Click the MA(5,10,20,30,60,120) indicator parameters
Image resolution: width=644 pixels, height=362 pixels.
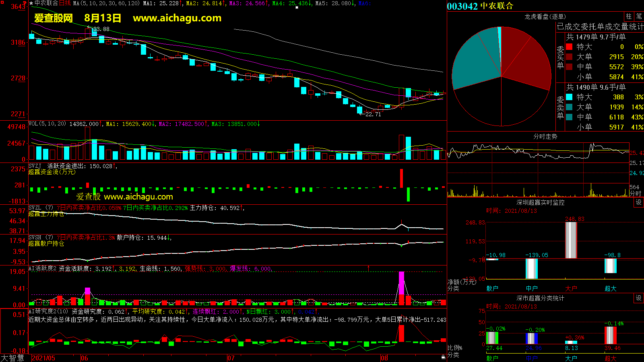106,3
